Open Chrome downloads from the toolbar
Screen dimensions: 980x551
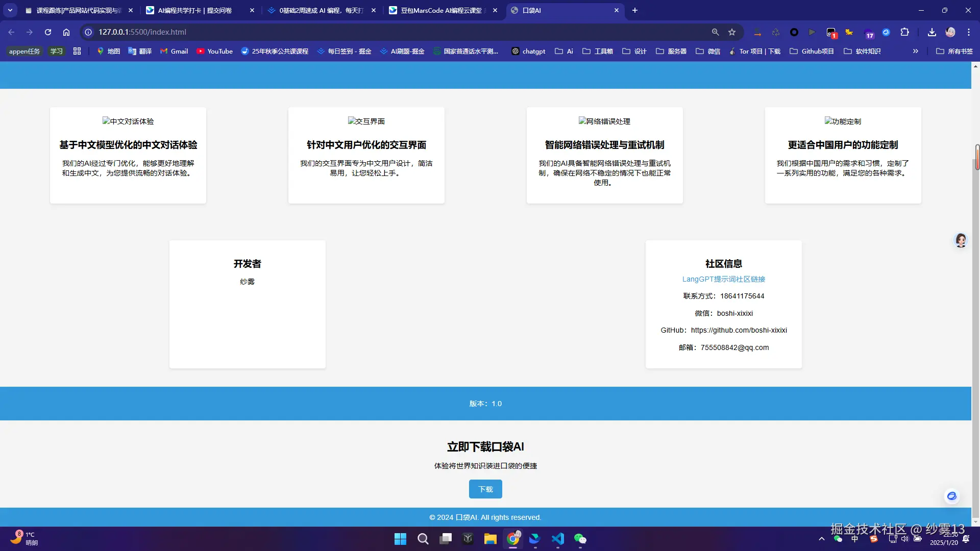(x=932, y=32)
